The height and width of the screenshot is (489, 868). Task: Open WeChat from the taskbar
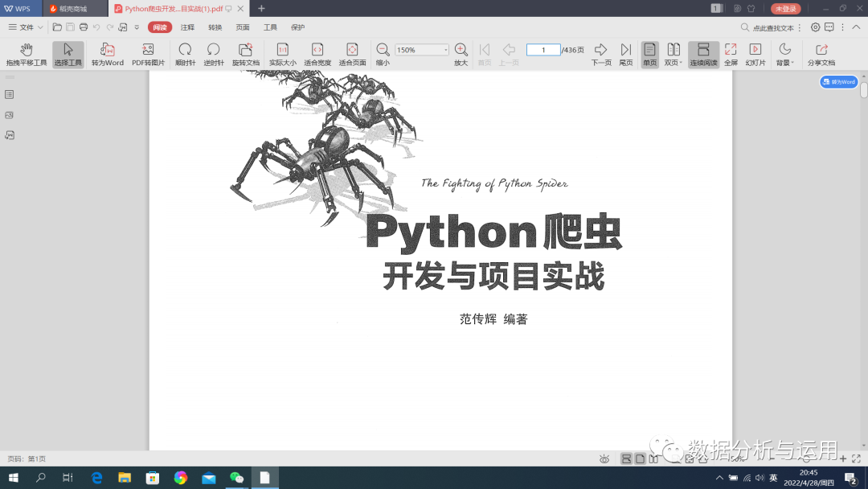(237, 478)
